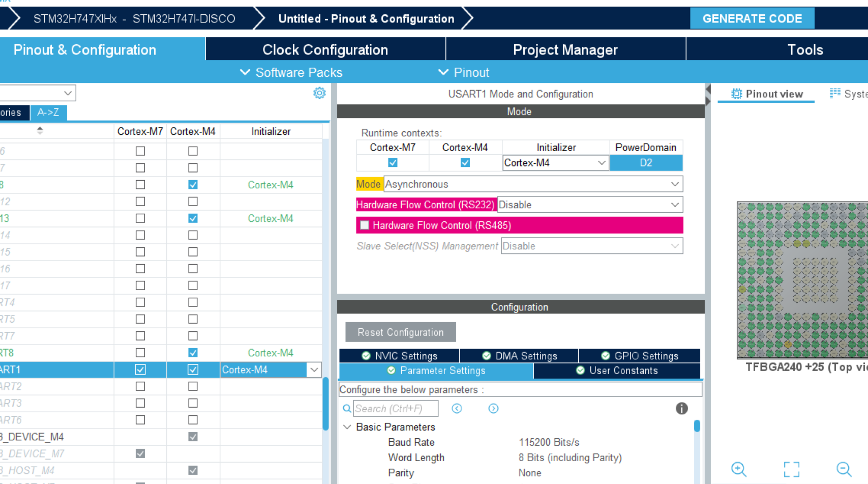The image size is (868, 484).
Task: Go to the next search result arrow
Action: pyautogui.click(x=493, y=409)
